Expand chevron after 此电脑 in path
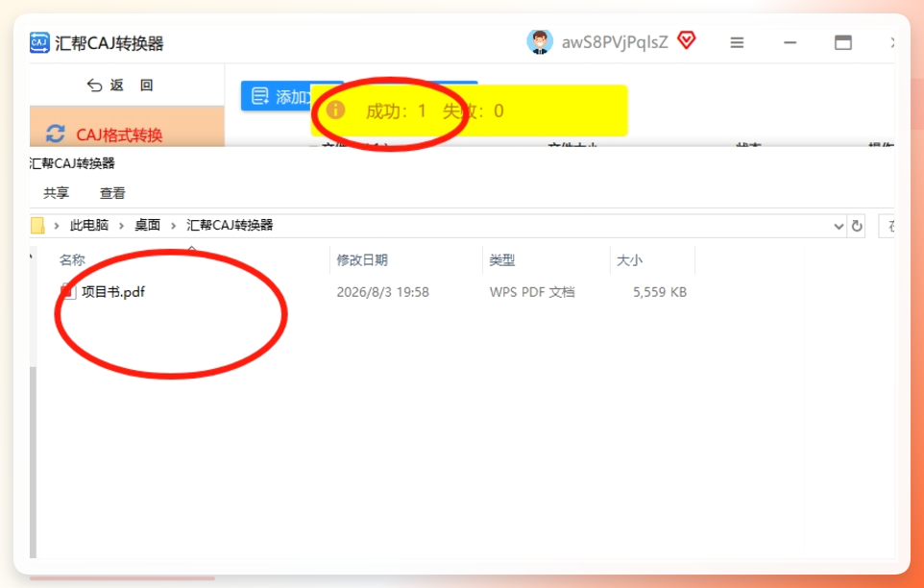Screen dimensions: 924x588 click(121, 226)
